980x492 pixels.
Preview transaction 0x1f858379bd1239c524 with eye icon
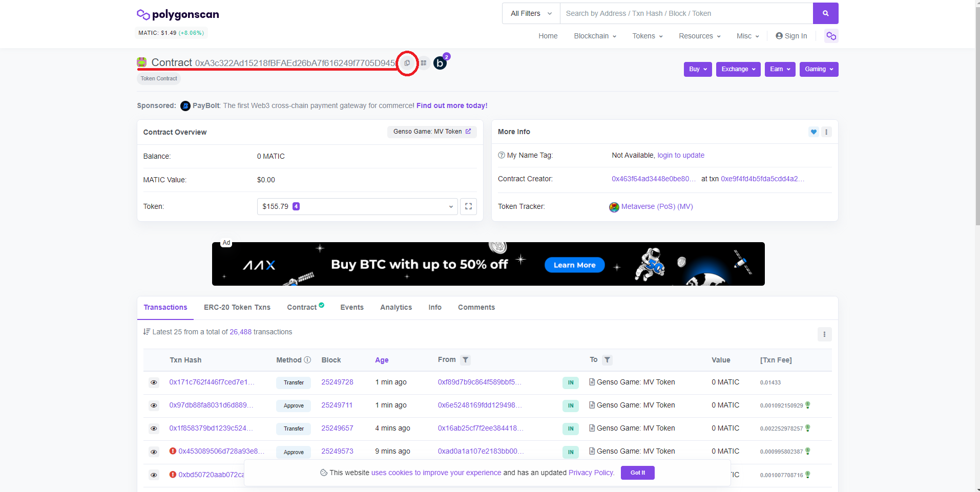154,429
